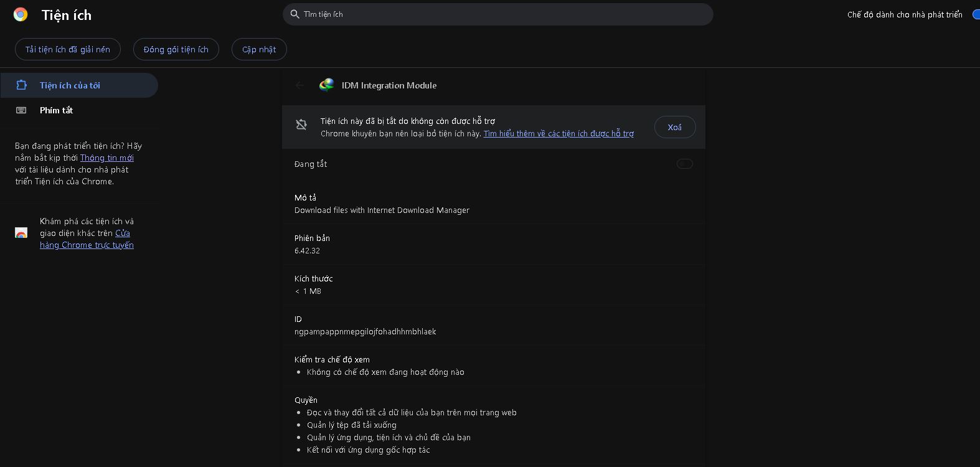Click the version number 6.42.32

click(x=307, y=250)
